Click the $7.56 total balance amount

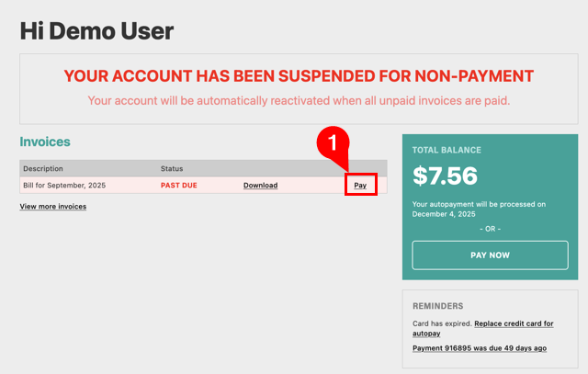447,175
